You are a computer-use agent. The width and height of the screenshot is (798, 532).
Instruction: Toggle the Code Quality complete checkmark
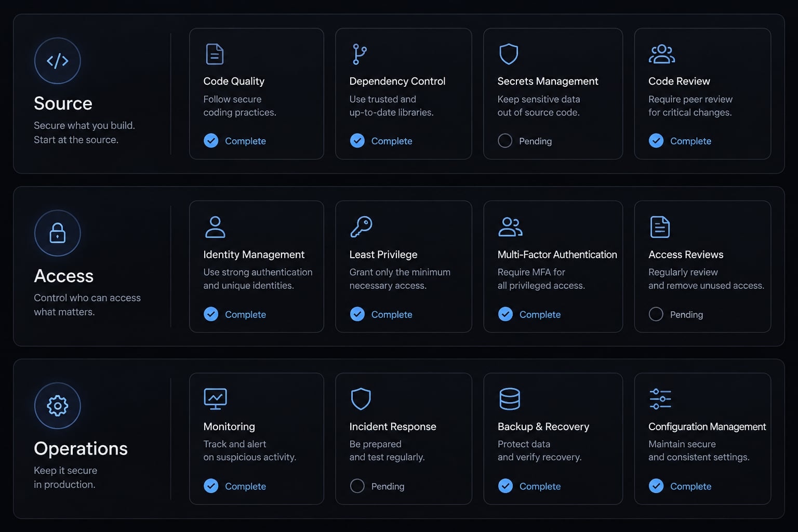[211, 141]
